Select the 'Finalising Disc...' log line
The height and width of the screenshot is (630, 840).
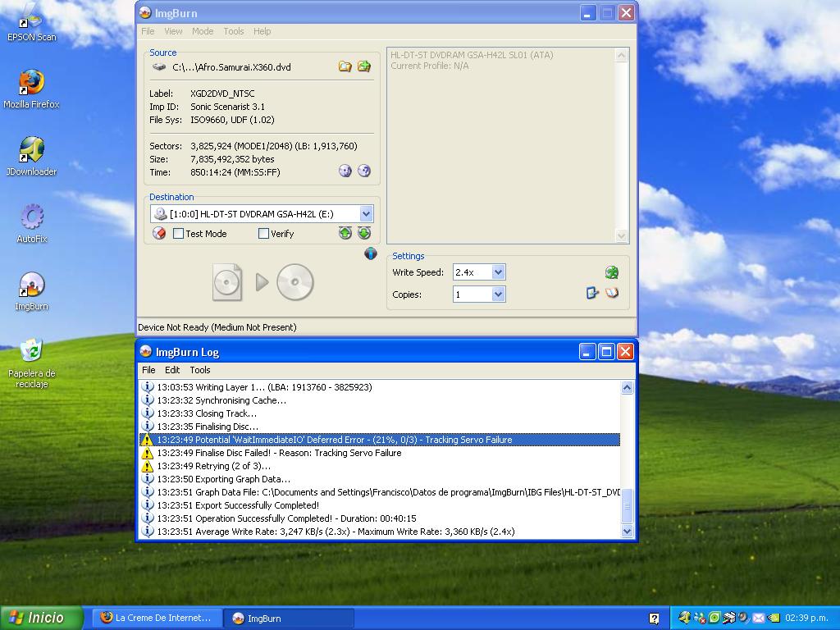379,427
